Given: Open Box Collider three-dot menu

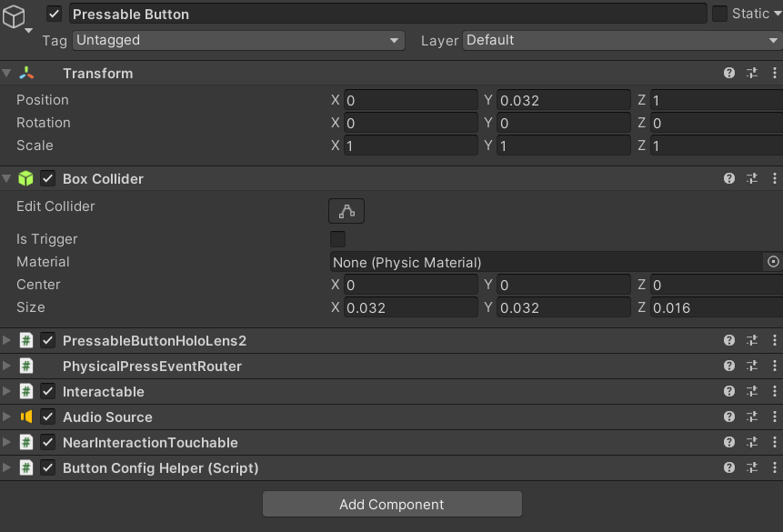Looking at the screenshot, I should pyautogui.click(x=775, y=178).
